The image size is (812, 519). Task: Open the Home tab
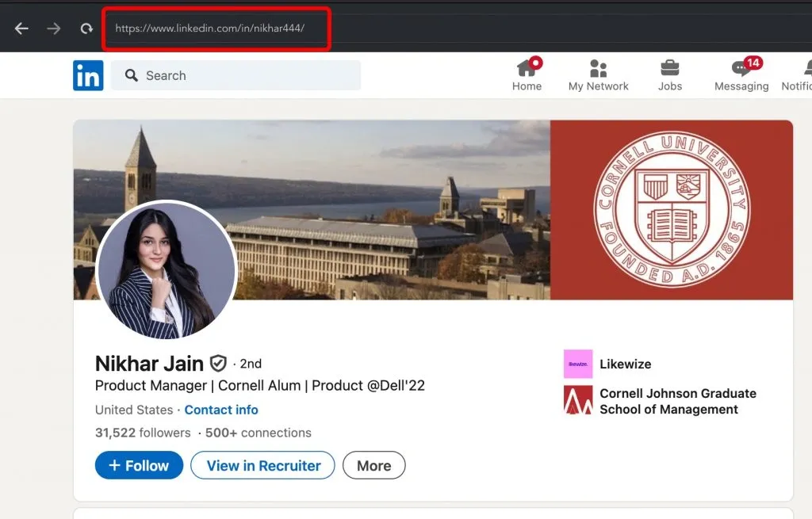pyautogui.click(x=527, y=75)
